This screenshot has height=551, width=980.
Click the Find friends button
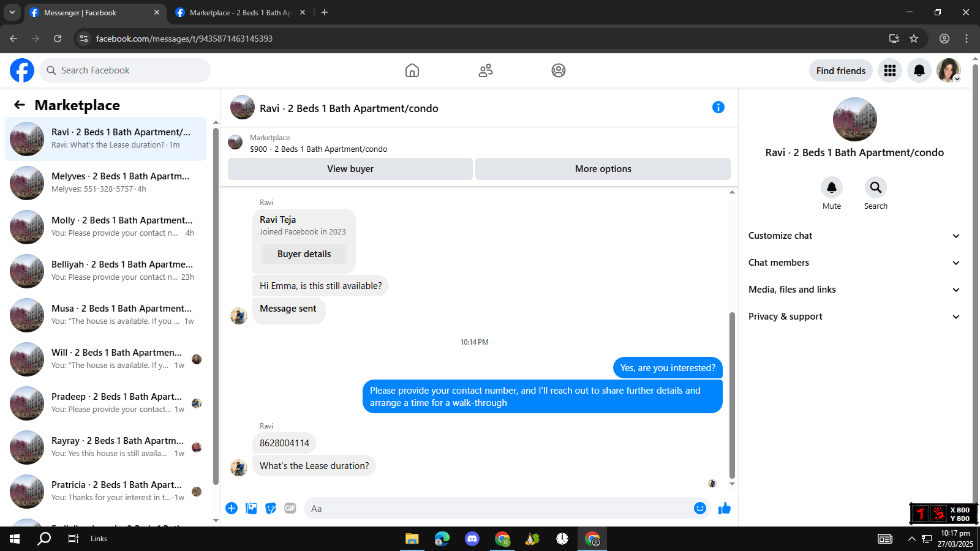coord(841,70)
